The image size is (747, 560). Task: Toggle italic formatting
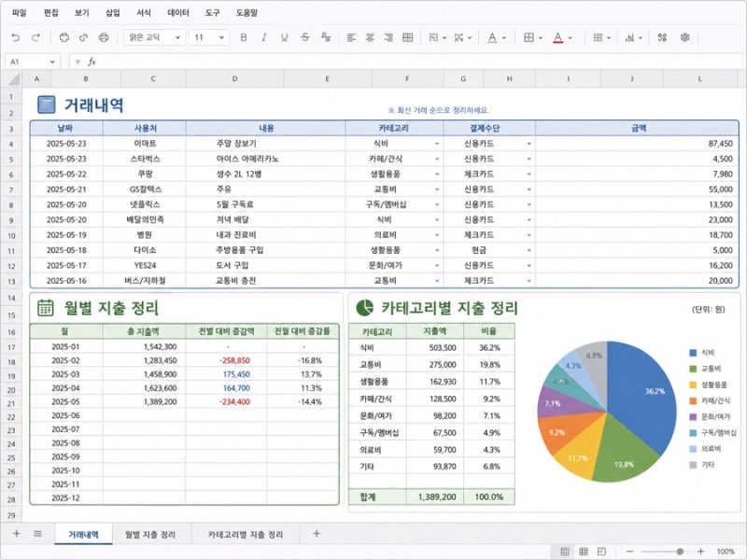pos(264,37)
